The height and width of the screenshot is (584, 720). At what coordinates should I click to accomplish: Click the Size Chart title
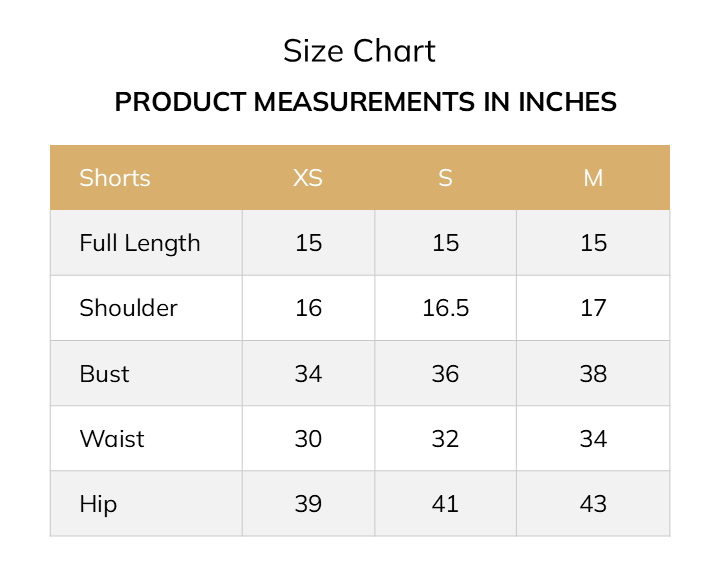point(359,51)
